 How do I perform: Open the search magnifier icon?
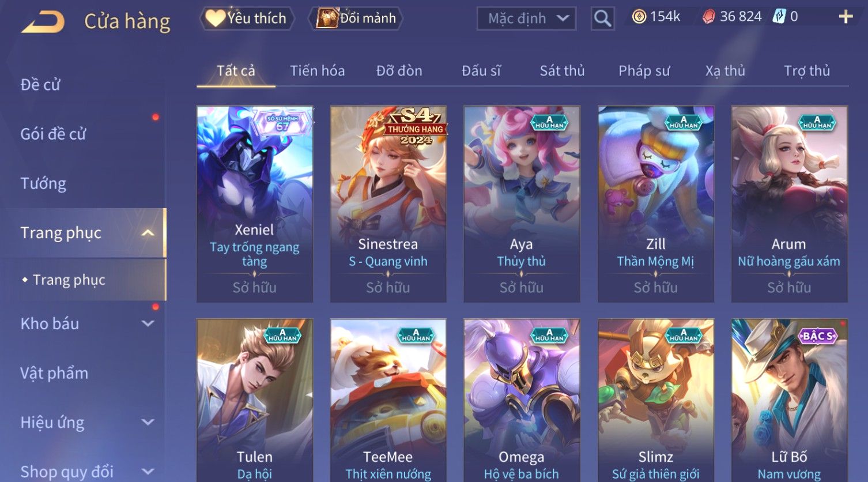click(x=602, y=18)
